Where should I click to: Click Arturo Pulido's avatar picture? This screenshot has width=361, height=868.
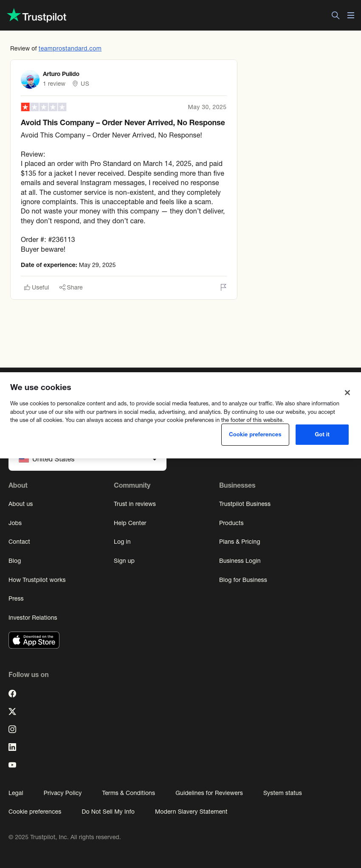[x=30, y=79]
